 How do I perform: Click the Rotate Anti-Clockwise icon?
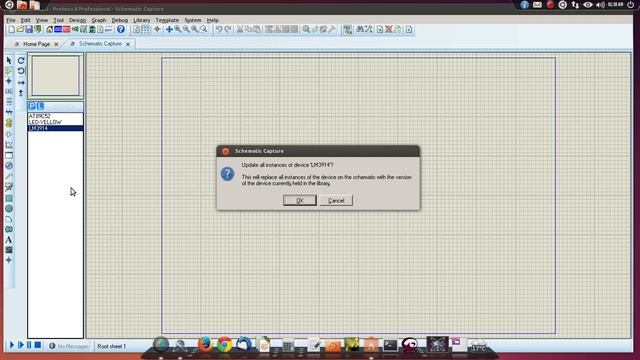click(x=21, y=71)
